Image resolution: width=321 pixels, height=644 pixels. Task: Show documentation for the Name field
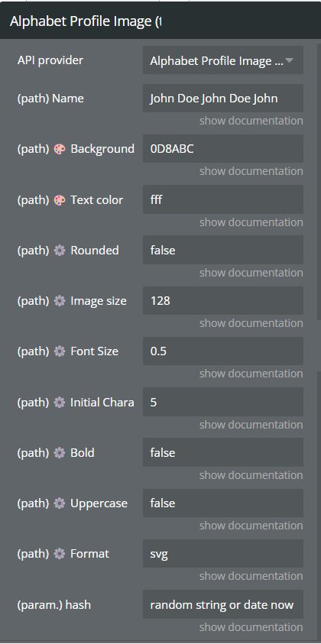[x=251, y=121]
